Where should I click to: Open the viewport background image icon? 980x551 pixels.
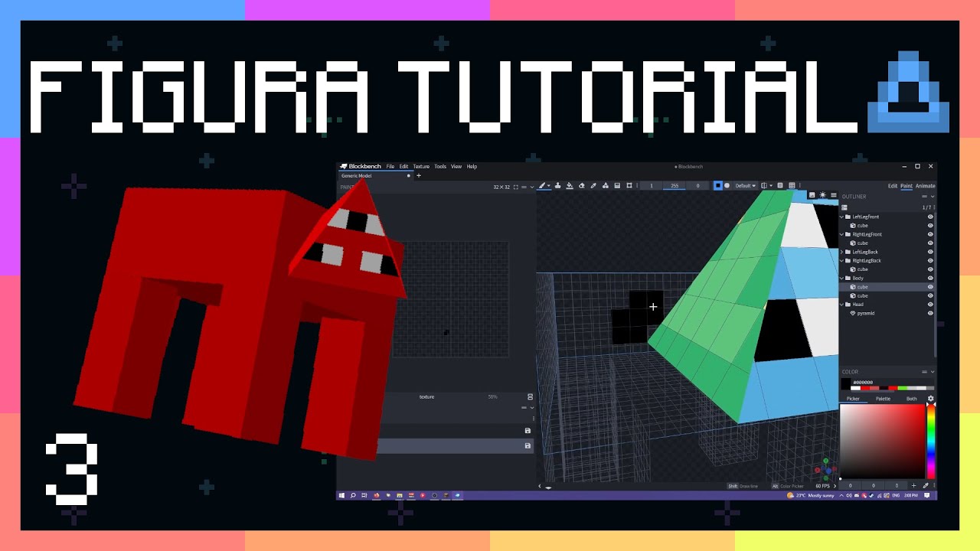coord(812,195)
